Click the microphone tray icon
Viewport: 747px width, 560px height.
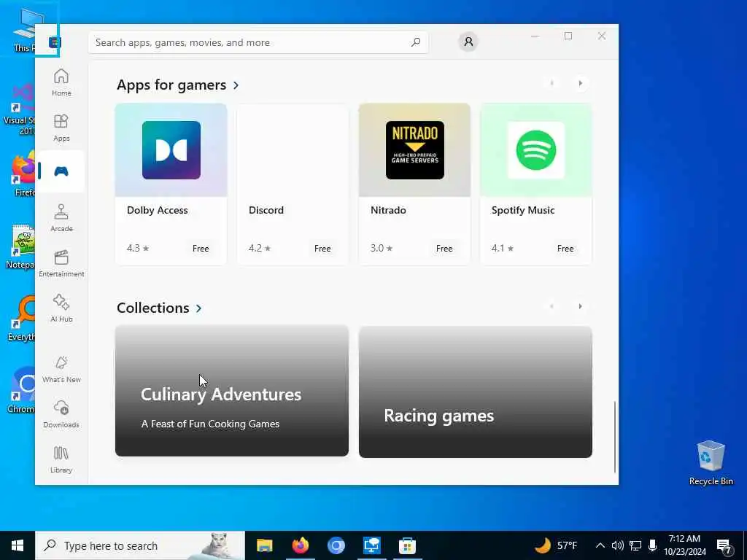(653, 545)
